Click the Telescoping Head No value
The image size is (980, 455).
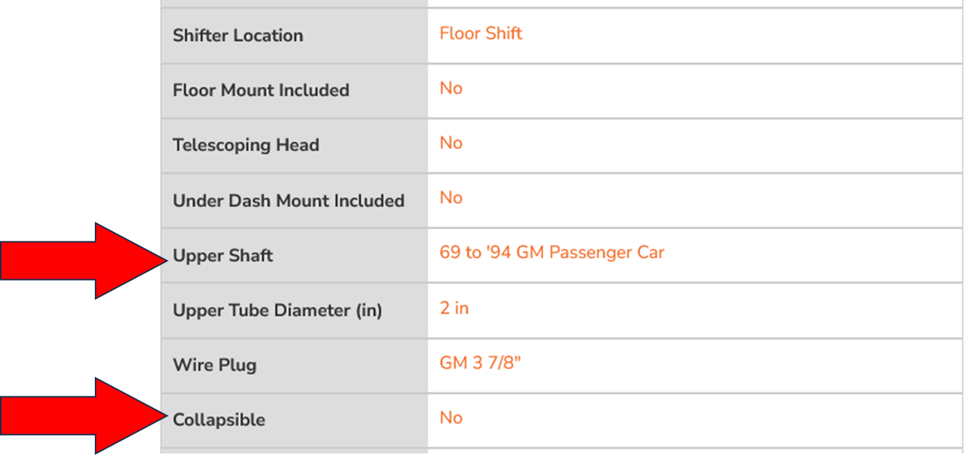pos(451,144)
